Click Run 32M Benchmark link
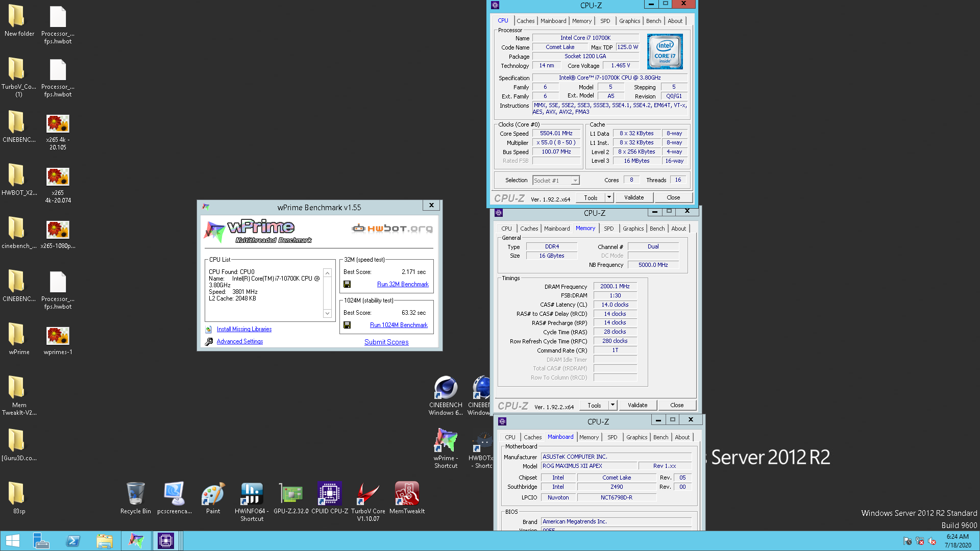Screen dimensions: 980x551 (403, 284)
